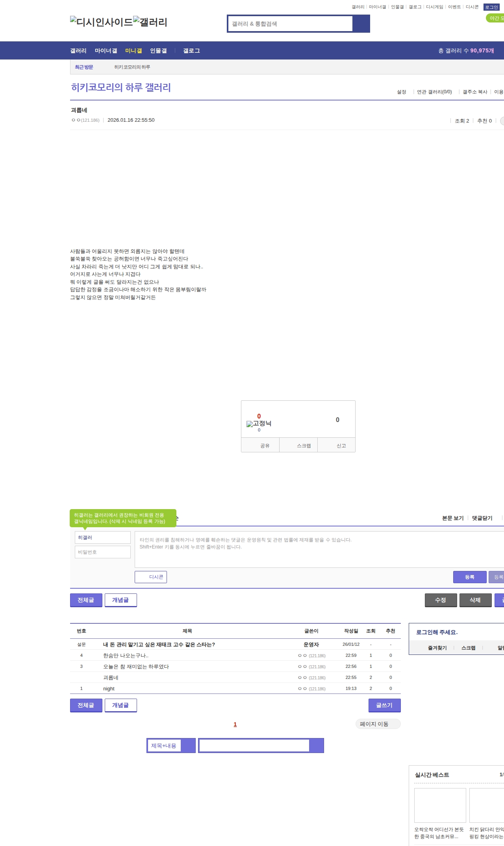The height and width of the screenshot is (846, 504).
Task: Copy gallery address with 갤주소 복사
Action: click(475, 92)
